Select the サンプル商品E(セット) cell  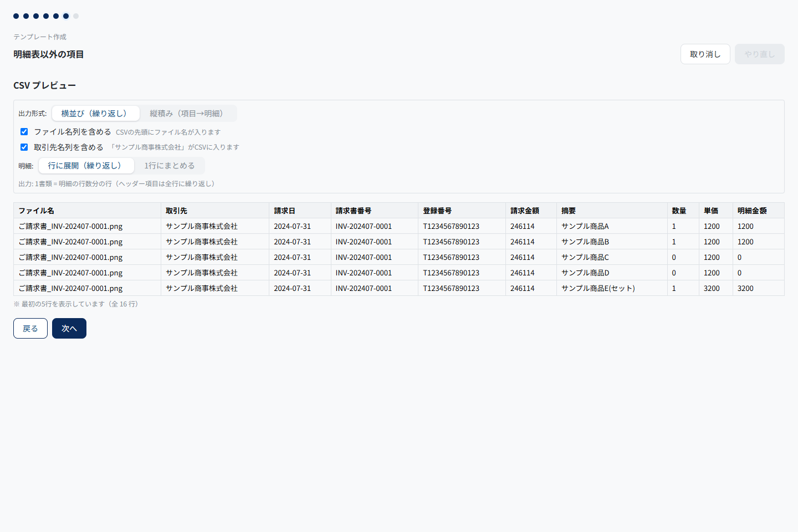click(x=612, y=288)
